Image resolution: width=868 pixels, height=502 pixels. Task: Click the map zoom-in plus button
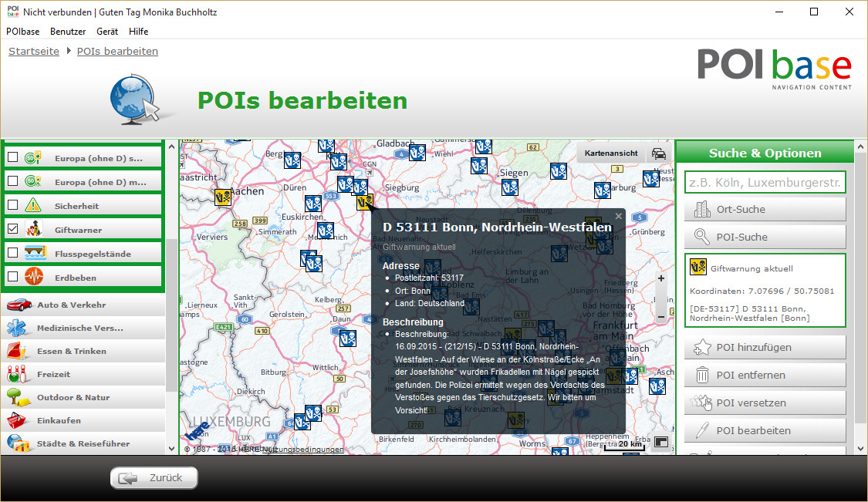pos(660,278)
